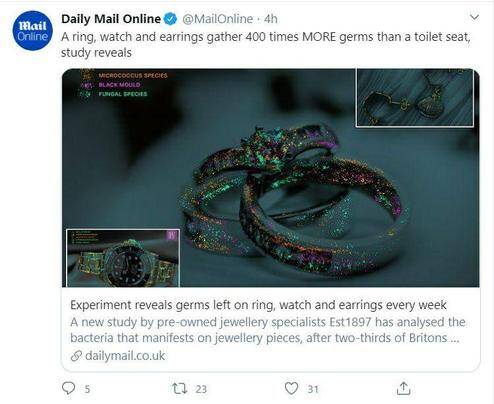Click the dailymail.co.uk link
494x404 pixels.
coord(125,356)
